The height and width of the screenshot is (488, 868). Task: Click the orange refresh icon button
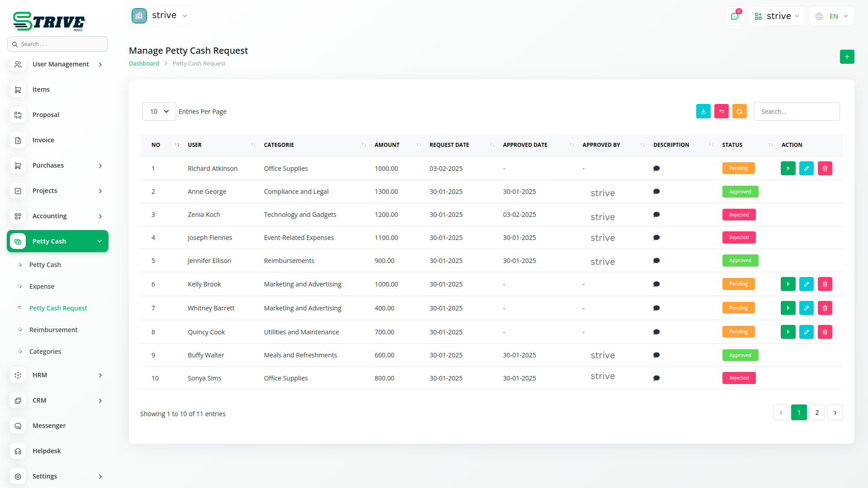[739, 111]
